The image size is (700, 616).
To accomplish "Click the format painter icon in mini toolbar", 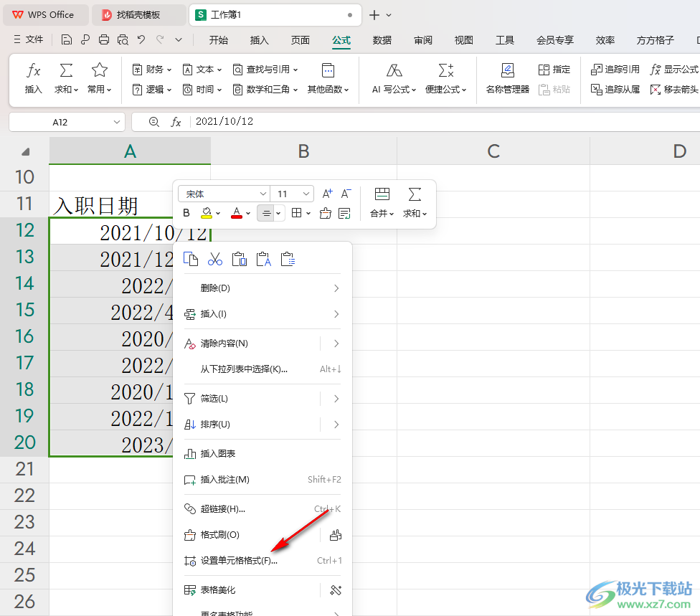I will pyautogui.click(x=326, y=214).
